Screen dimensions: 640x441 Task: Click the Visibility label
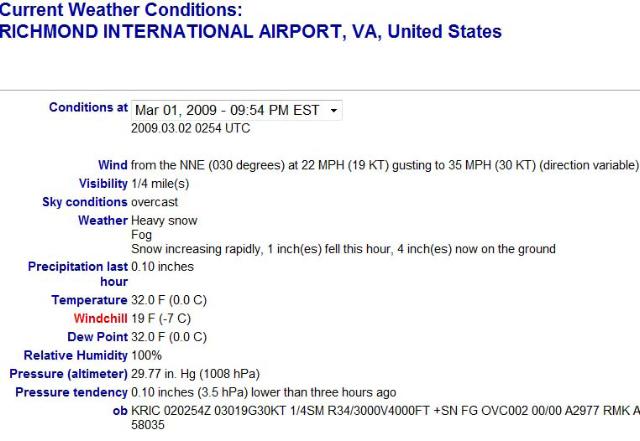pyautogui.click(x=103, y=184)
